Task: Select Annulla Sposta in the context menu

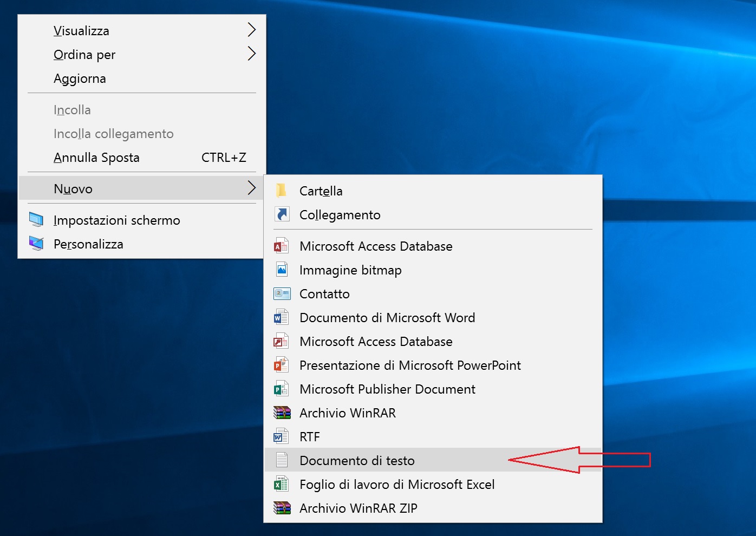Action: (141, 158)
